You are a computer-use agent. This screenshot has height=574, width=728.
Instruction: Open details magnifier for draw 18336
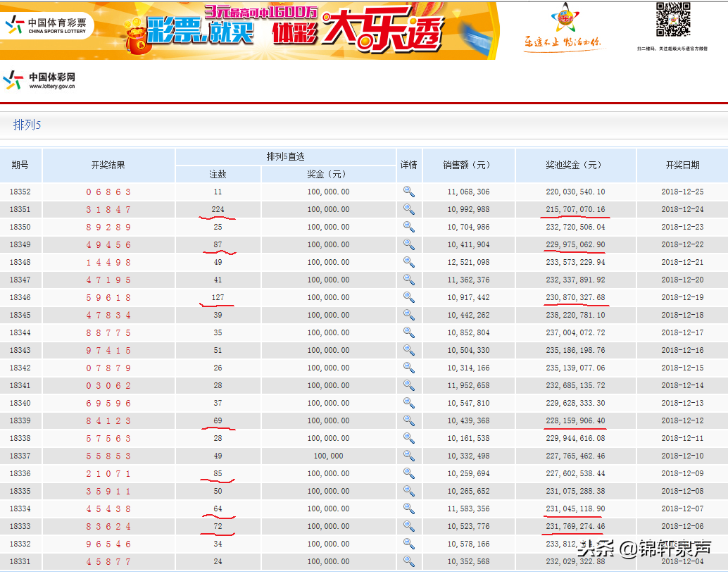(408, 474)
